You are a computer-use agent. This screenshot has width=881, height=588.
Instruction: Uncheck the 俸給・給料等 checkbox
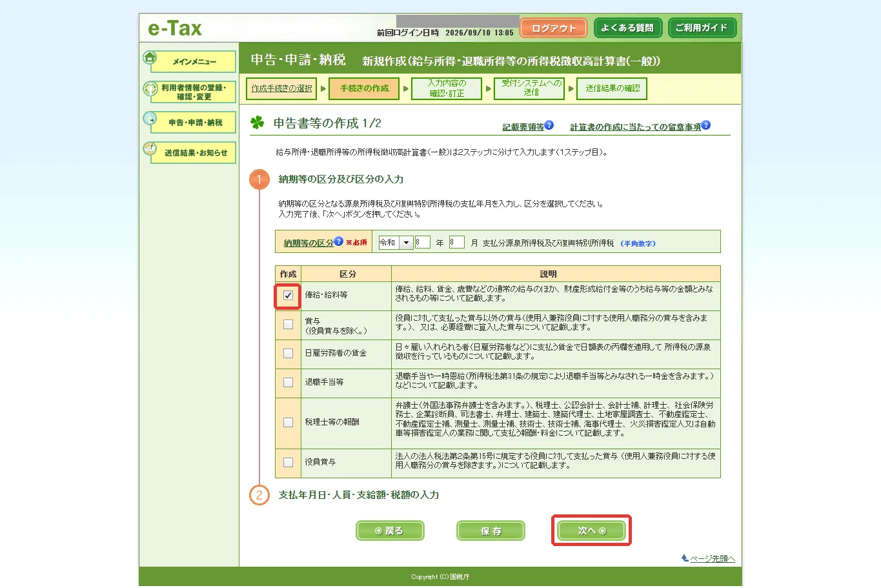(x=288, y=296)
